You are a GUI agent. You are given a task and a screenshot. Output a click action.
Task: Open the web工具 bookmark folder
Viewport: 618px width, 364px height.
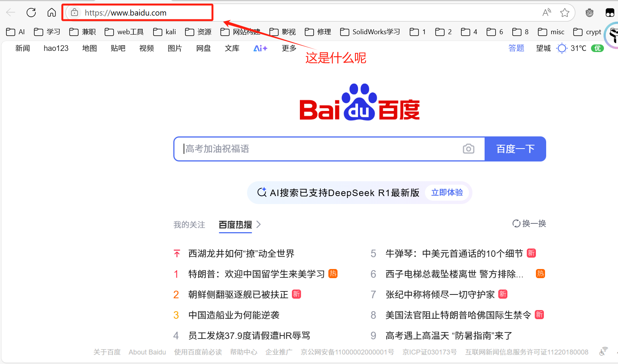pyautogui.click(x=124, y=32)
